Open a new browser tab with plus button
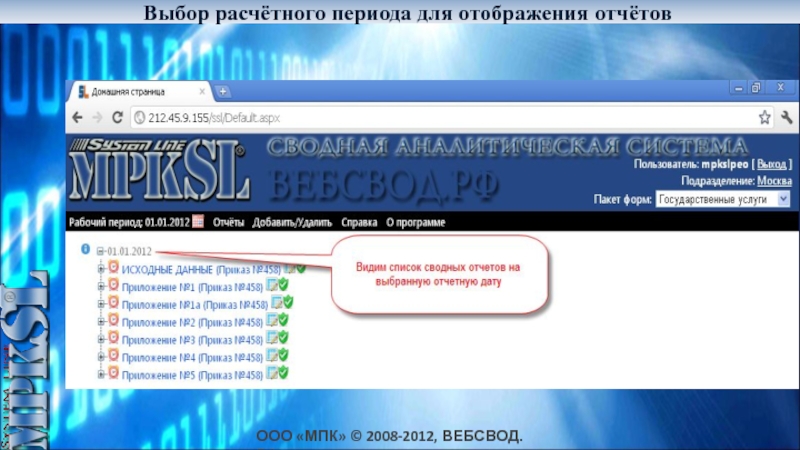This screenshot has height=450, width=800. tap(223, 92)
